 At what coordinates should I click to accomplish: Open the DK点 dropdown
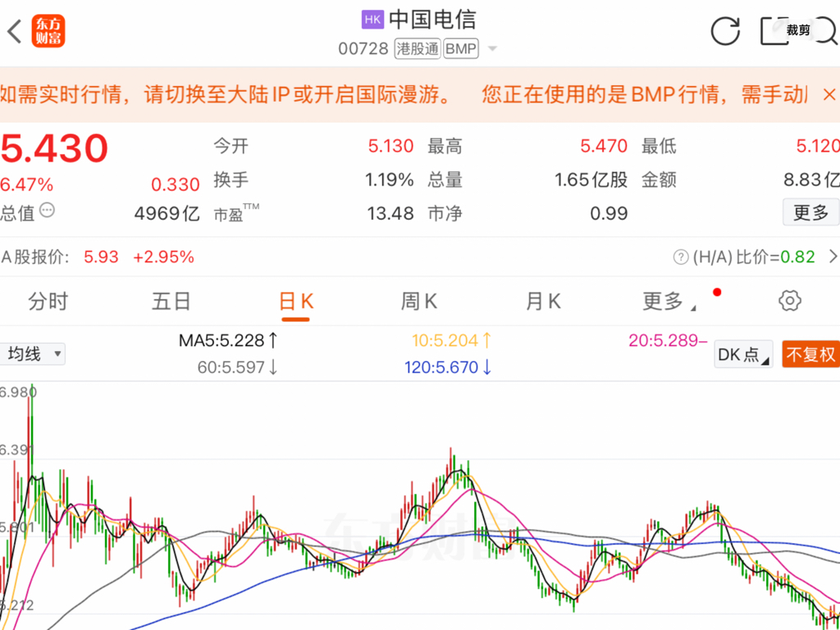(x=743, y=354)
